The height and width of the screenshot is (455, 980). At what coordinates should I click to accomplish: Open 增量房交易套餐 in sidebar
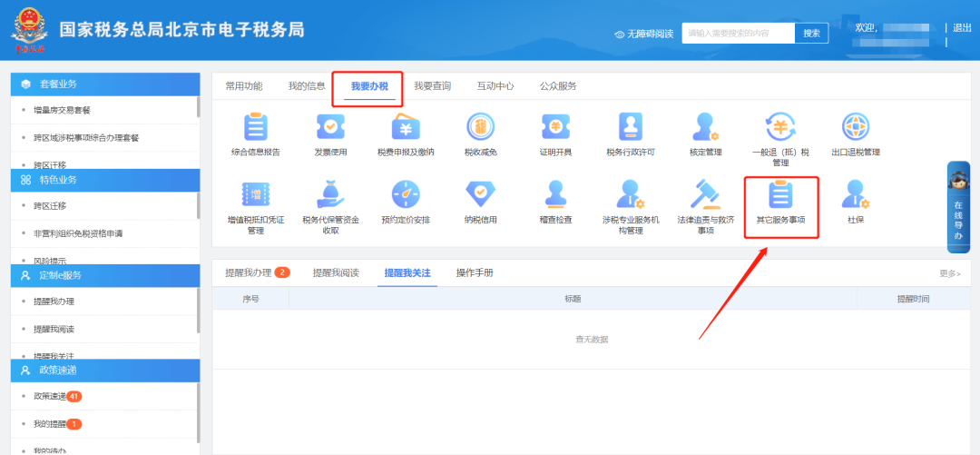(62, 110)
